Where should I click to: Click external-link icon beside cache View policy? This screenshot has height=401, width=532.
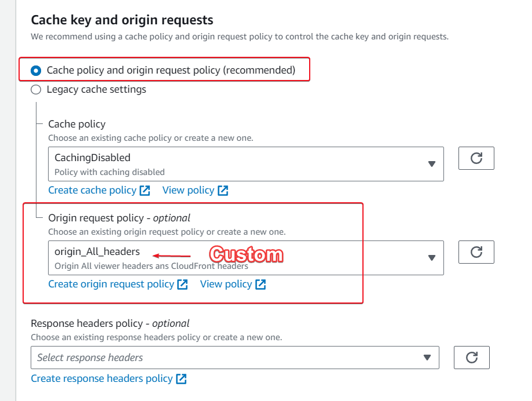click(223, 191)
